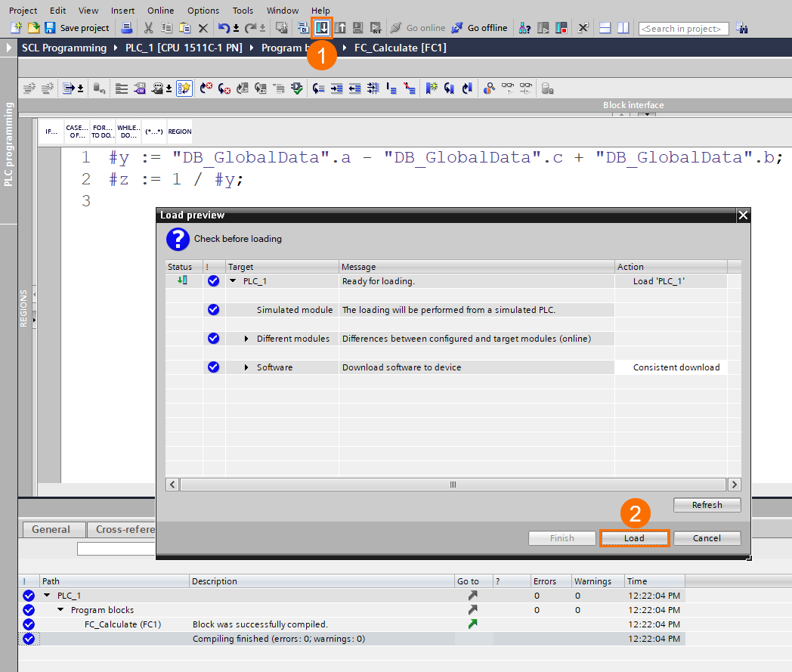Screen dimensions: 792x672
Task: Open the View menu
Action: [88, 10]
